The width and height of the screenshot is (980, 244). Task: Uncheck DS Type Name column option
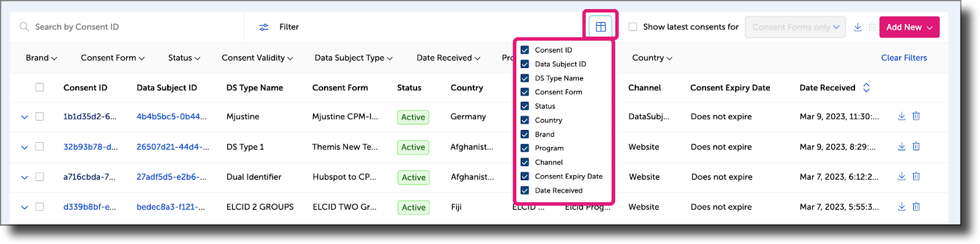525,78
